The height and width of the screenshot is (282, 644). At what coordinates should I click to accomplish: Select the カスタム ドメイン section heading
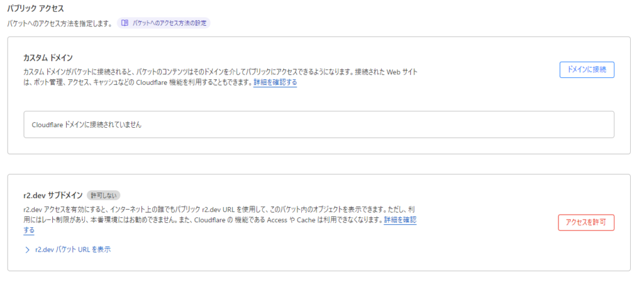48,58
